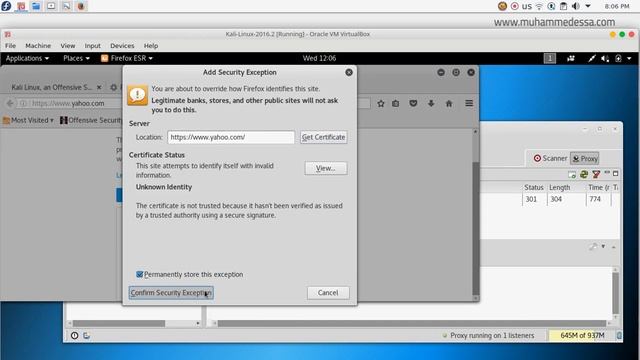
Task: Click the host clipboard tray icon
Action: coord(563,6)
